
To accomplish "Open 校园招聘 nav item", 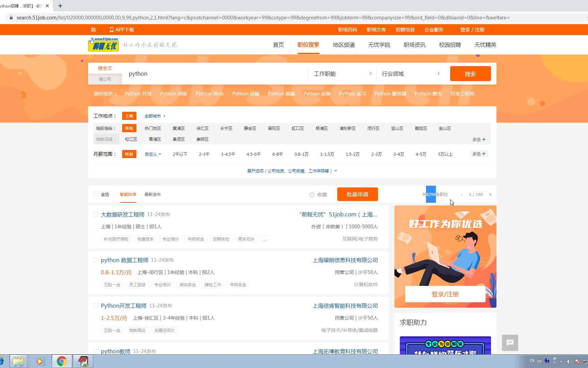I will click(450, 45).
